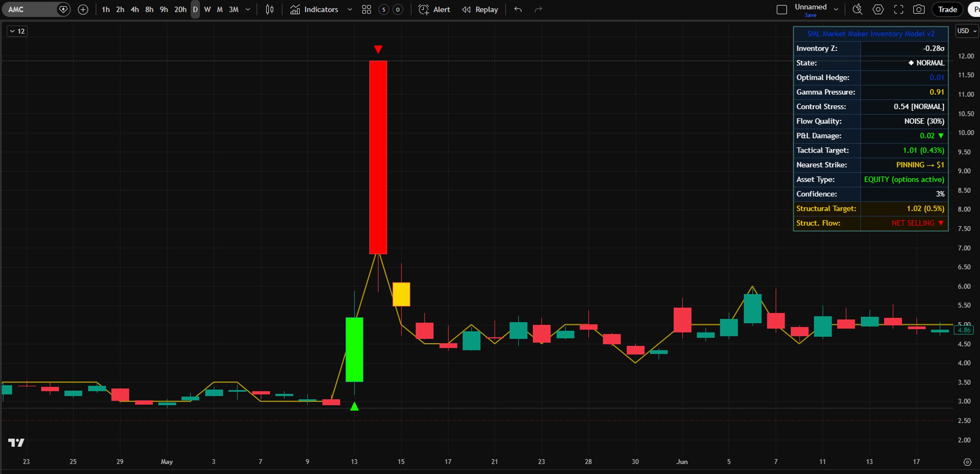
Task: Start bar Replay mode
Action: tap(480, 10)
